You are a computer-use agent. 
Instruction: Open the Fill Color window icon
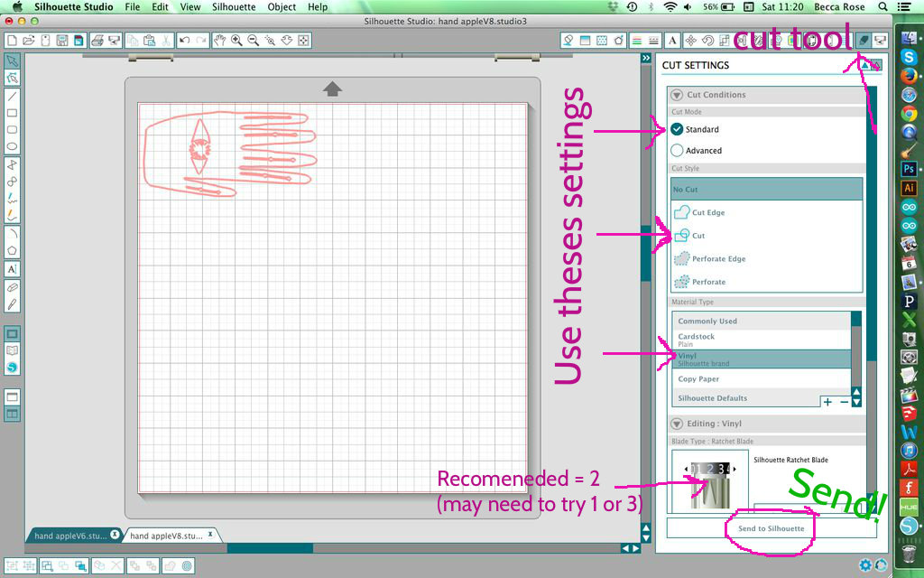click(585, 40)
